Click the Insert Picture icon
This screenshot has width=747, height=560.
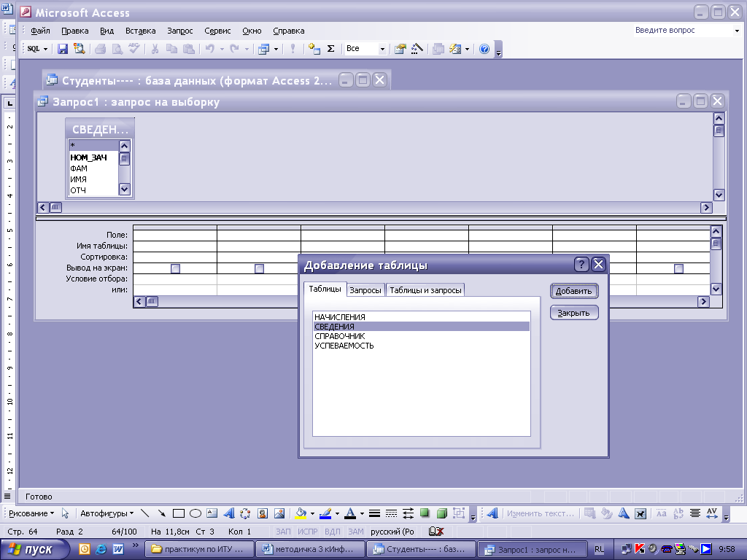click(279, 513)
